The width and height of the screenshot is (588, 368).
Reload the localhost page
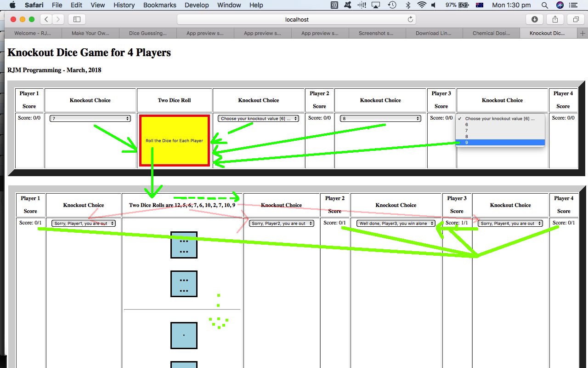(x=410, y=19)
